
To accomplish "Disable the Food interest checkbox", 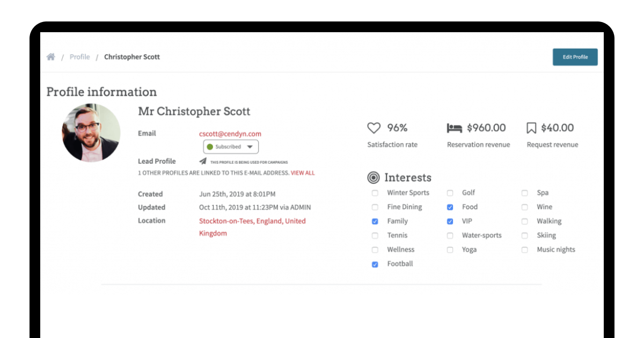I will click(x=450, y=207).
